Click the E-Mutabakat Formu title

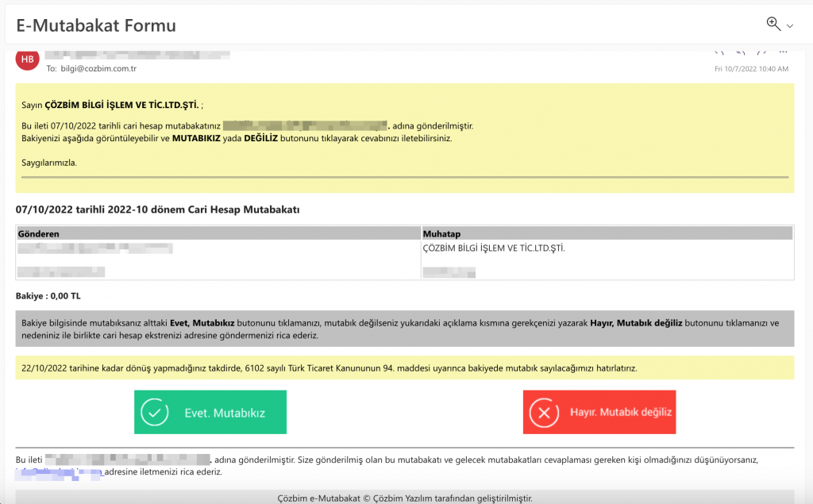tap(96, 25)
